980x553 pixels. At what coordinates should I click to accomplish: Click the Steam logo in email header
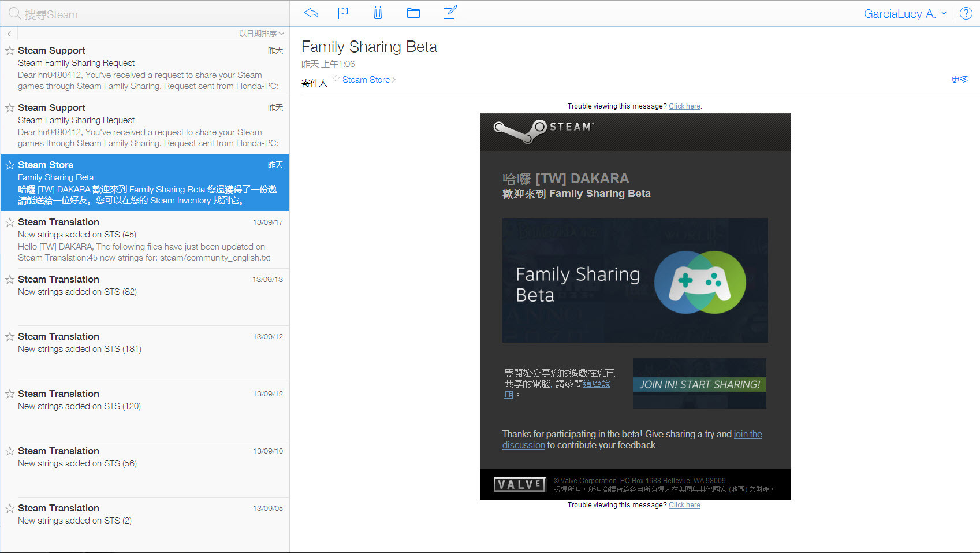tap(543, 131)
